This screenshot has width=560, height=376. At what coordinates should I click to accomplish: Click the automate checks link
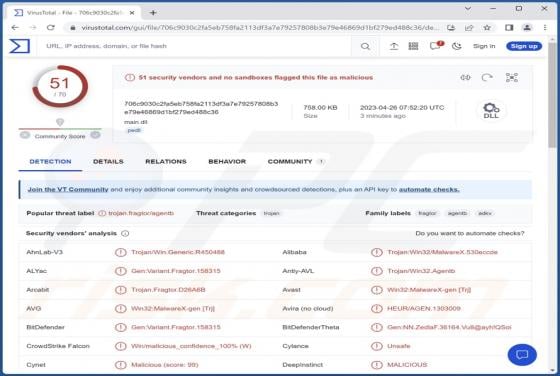pos(429,189)
